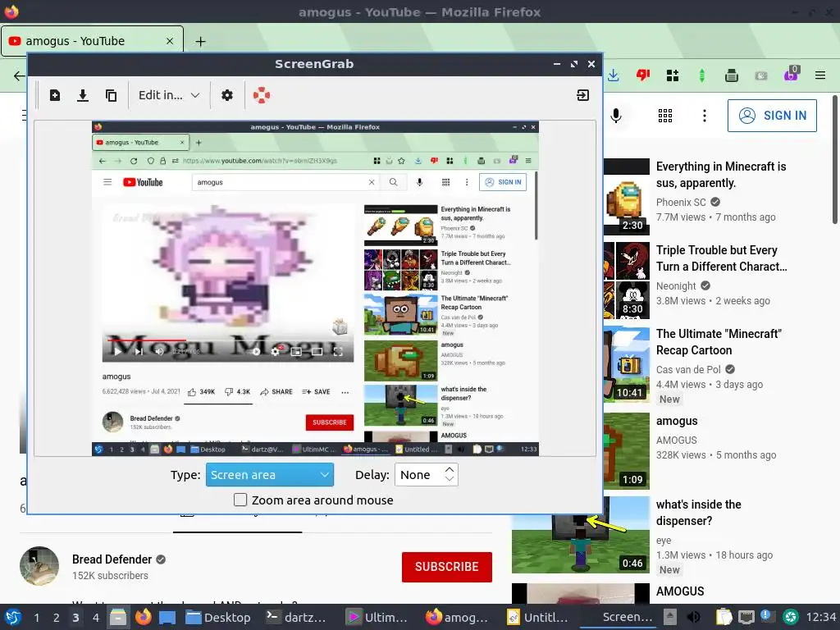The height and width of the screenshot is (630, 840).
Task: Take a new screenshot in ScreenGrab
Action: coord(55,95)
